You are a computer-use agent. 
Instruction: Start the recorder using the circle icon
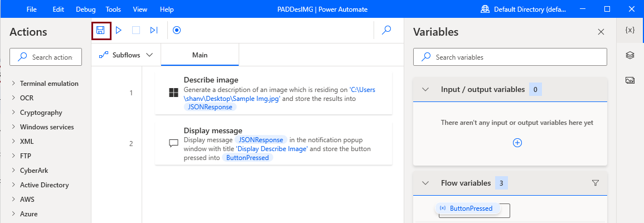click(x=177, y=30)
